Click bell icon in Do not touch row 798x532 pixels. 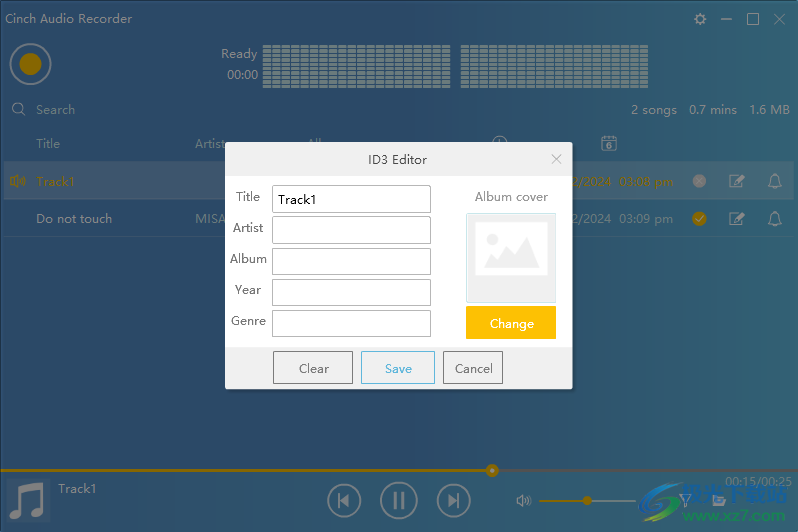click(x=775, y=218)
